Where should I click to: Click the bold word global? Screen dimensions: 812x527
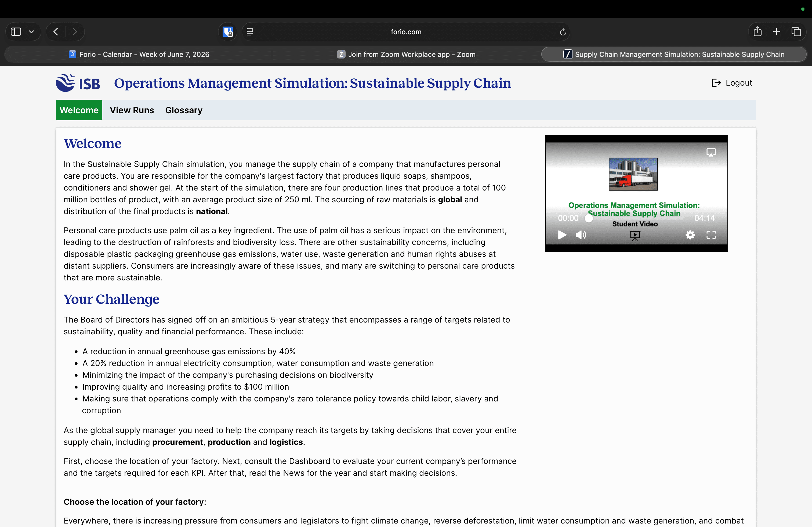click(x=450, y=199)
